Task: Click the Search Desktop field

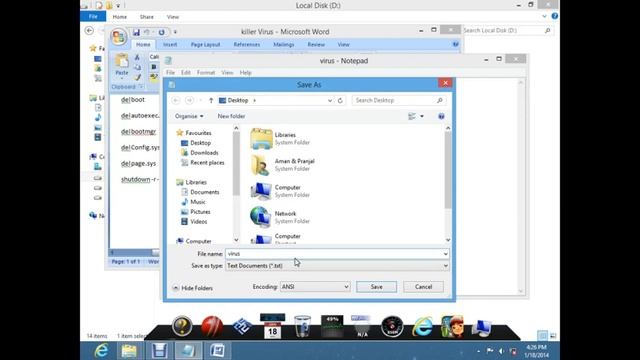Action: [x=398, y=100]
